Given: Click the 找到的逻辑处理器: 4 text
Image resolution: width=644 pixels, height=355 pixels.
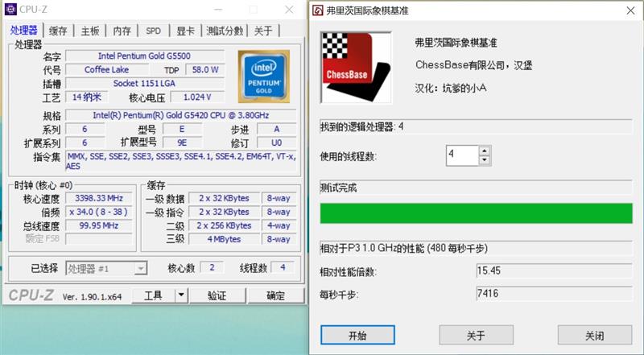Looking at the screenshot, I should pyautogui.click(x=361, y=127).
